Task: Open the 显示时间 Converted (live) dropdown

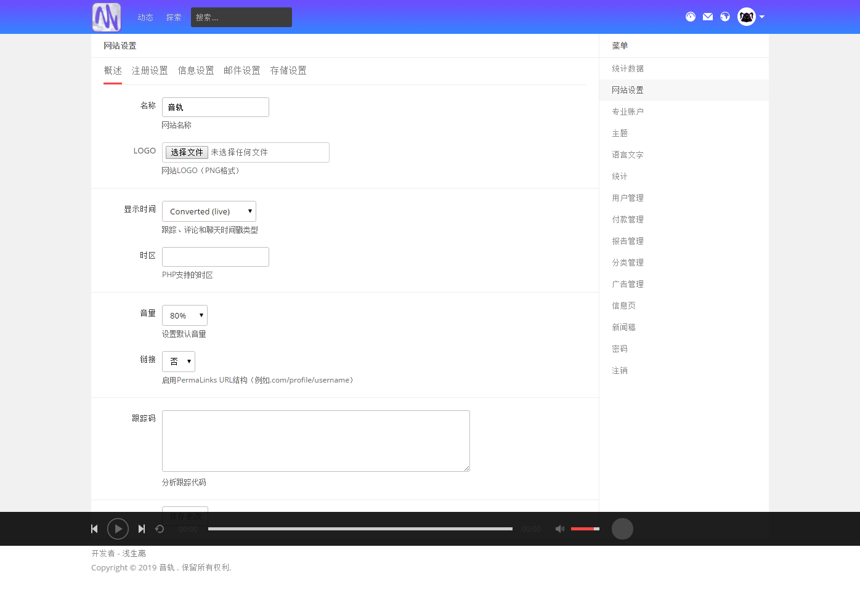Action: click(x=209, y=211)
